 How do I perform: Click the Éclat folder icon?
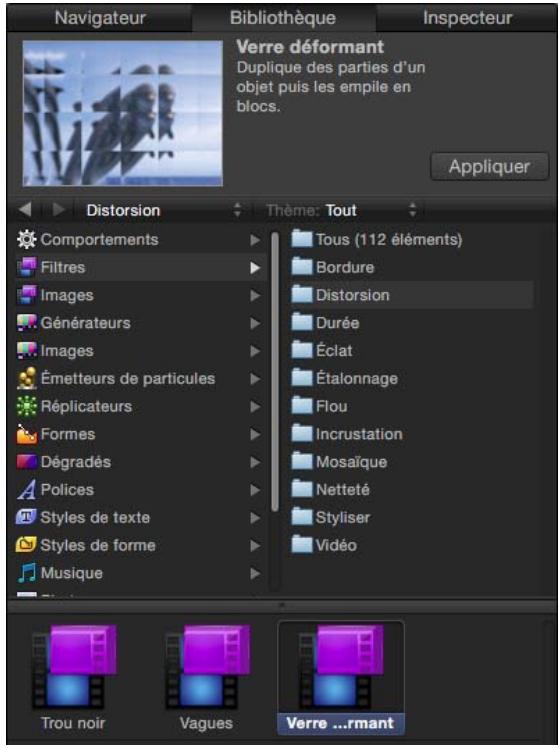[301, 350]
